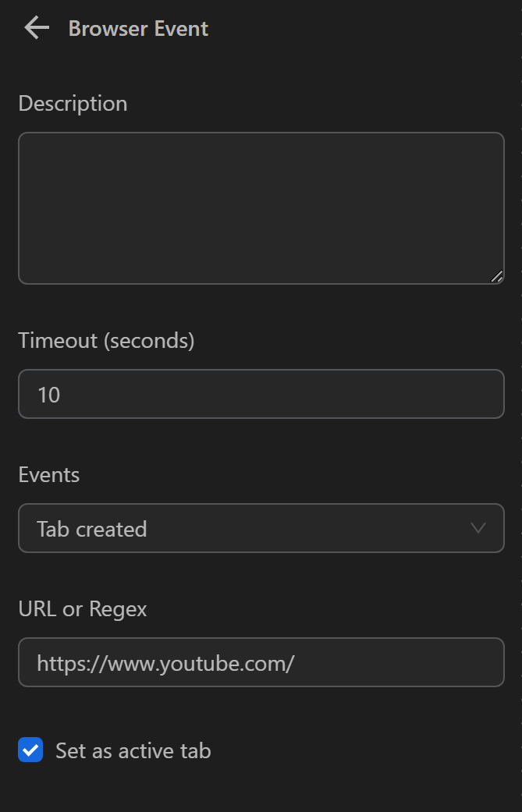Click the "Browser Event" header title
Viewport: 522px width, 812px height.
point(138,29)
